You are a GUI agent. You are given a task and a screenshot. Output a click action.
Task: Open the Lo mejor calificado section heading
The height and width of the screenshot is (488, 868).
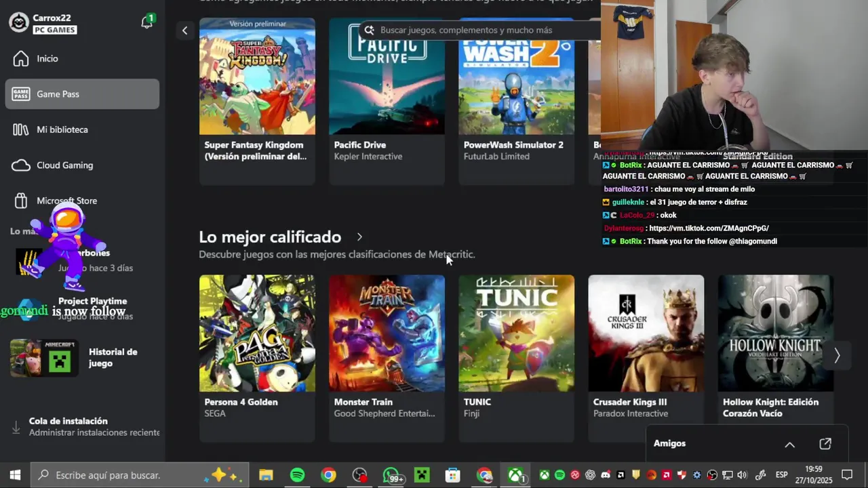270,237
